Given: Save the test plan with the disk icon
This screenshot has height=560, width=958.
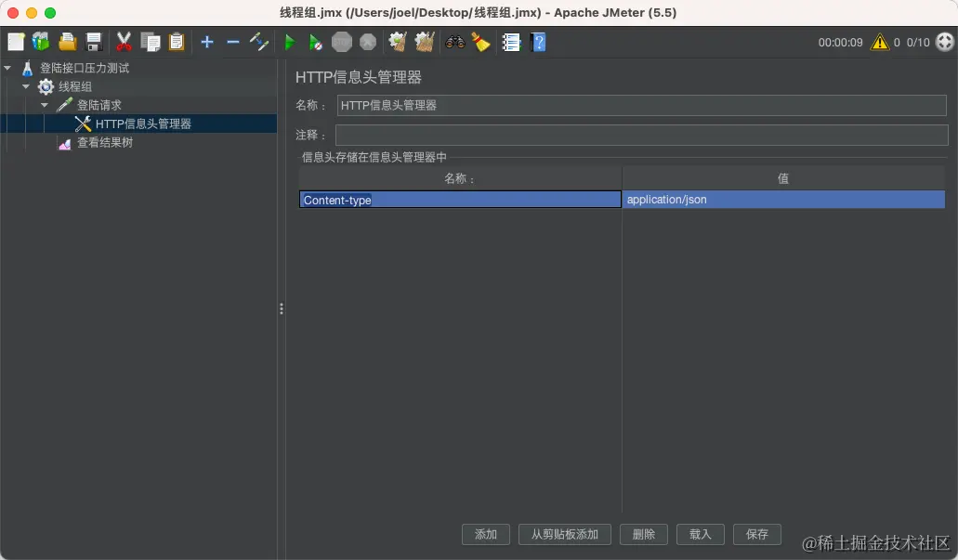Looking at the screenshot, I should (92, 42).
